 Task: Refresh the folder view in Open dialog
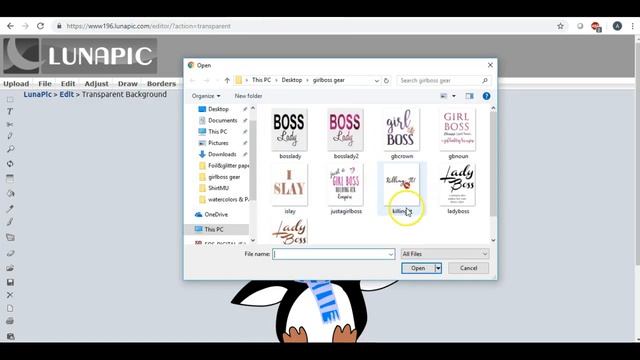(x=386, y=80)
